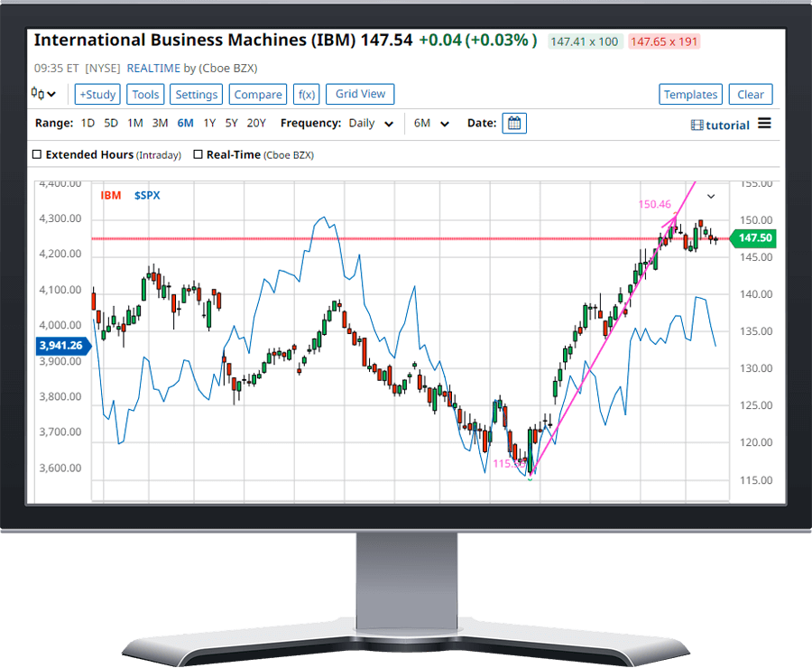Click the 150.46 trendline annotation label
Viewport: 812px width, 668px height.
click(x=655, y=204)
